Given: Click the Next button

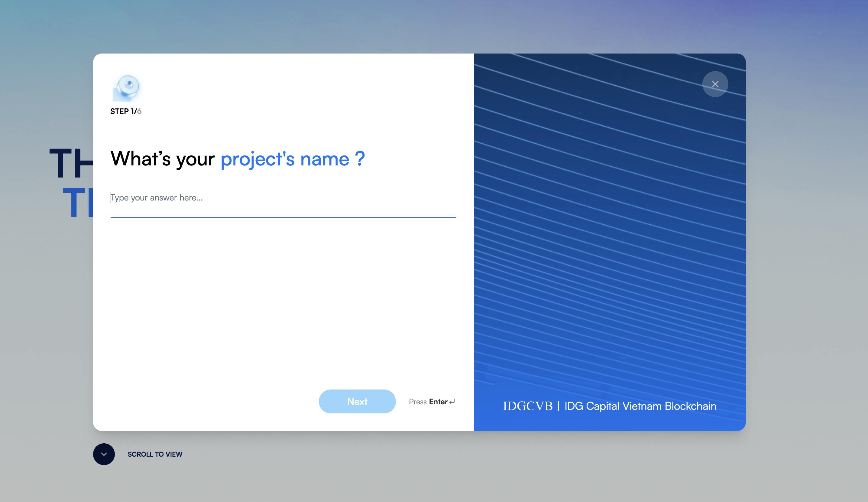Looking at the screenshot, I should [x=357, y=401].
